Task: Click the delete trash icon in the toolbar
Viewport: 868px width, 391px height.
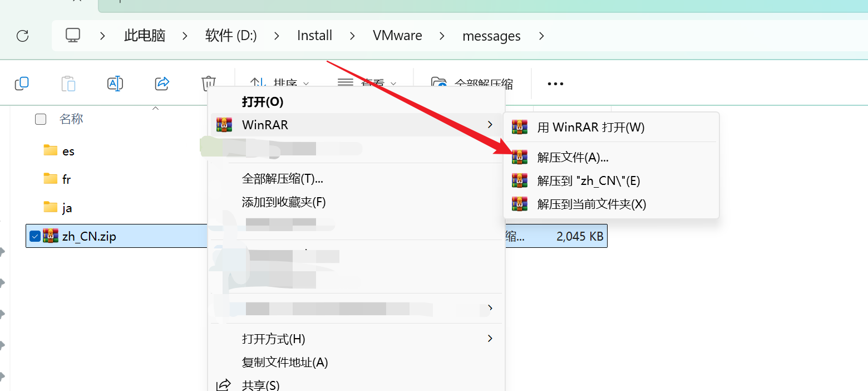Action: (208, 84)
